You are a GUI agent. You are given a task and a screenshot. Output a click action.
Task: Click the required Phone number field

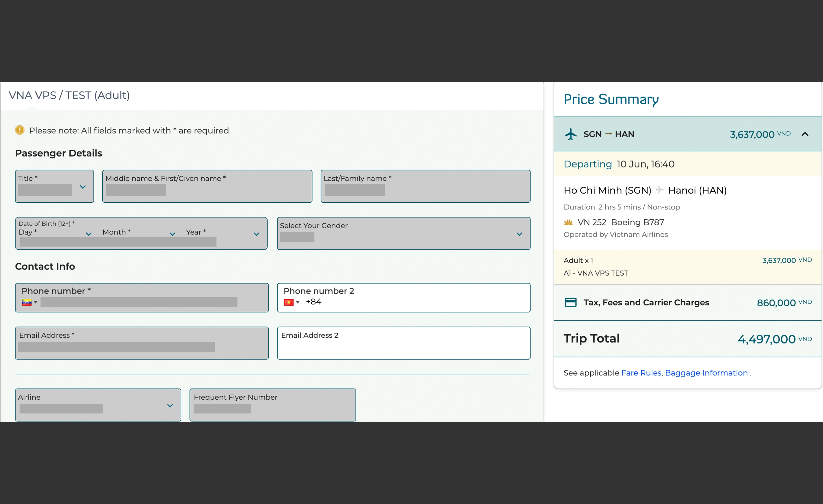[x=142, y=298]
